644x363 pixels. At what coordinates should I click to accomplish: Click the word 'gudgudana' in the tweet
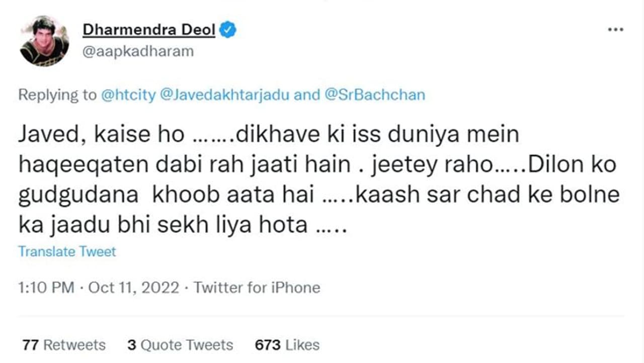coord(78,195)
